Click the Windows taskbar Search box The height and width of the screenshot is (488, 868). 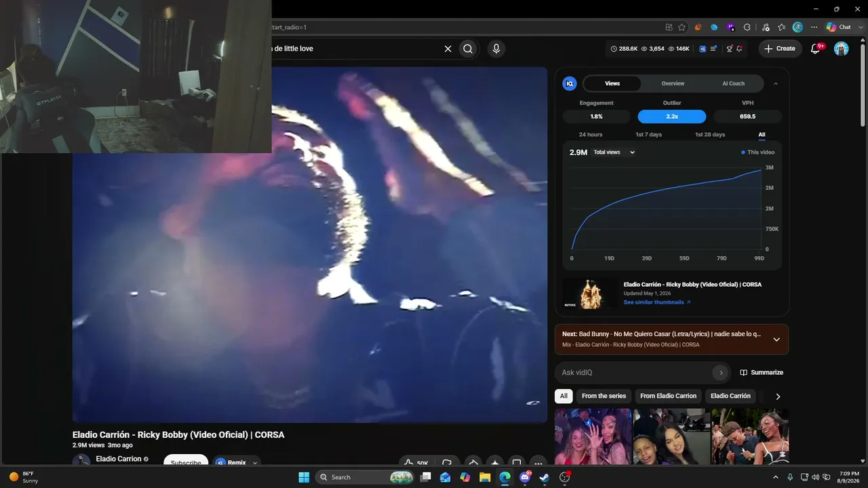[366, 477]
